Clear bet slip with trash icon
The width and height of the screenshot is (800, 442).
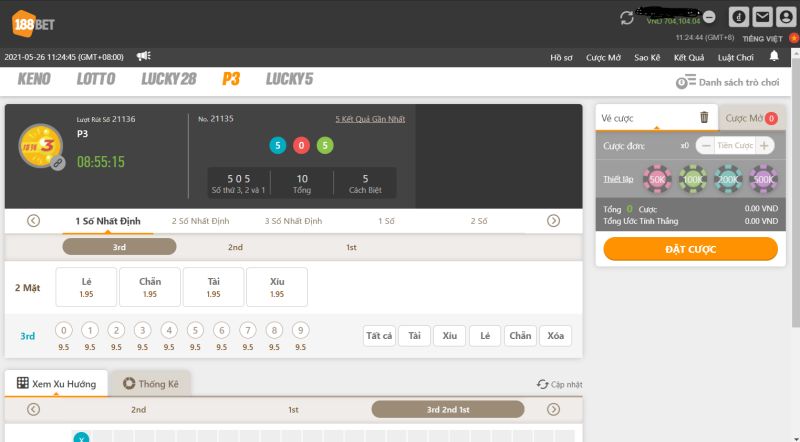[x=704, y=118]
